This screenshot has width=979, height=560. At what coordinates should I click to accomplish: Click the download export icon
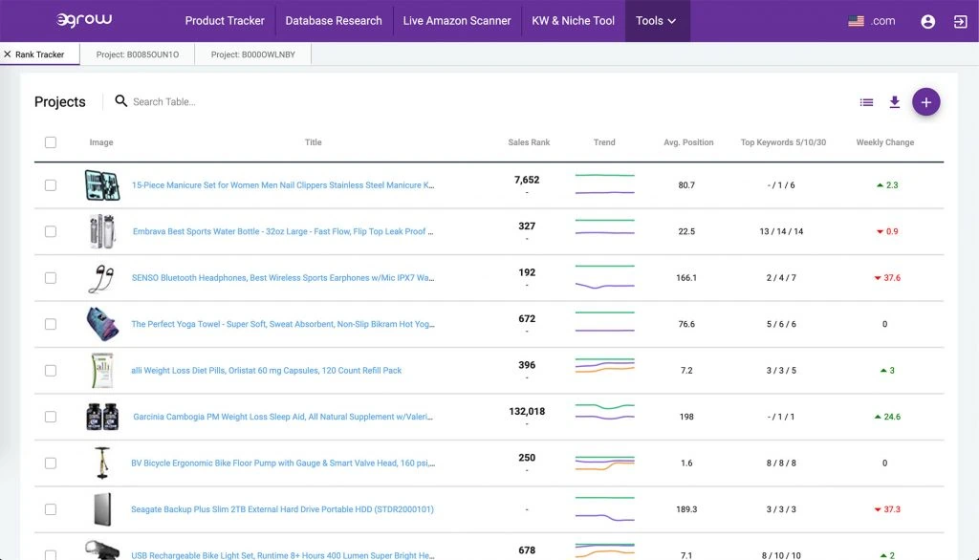click(x=895, y=101)
